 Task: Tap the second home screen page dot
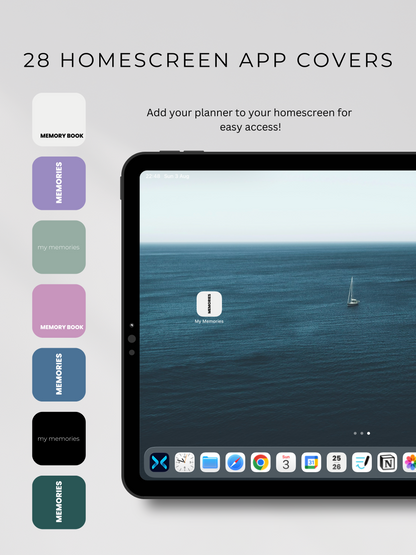tap(362, 433)
